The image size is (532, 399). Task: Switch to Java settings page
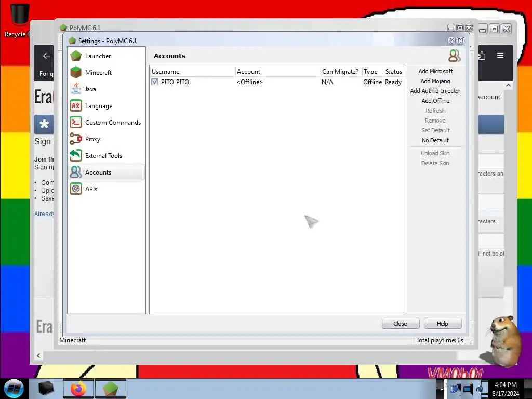(x=107, y=89)
